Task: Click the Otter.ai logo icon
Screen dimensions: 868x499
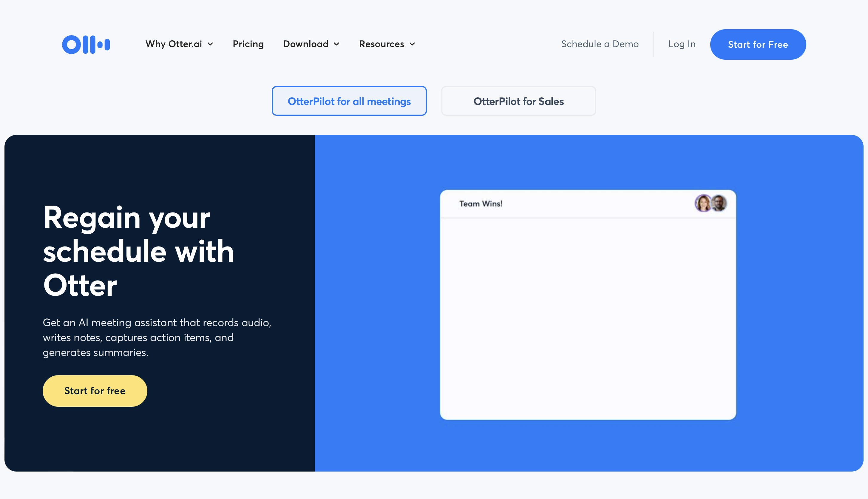Action: [x=86, y=44]
